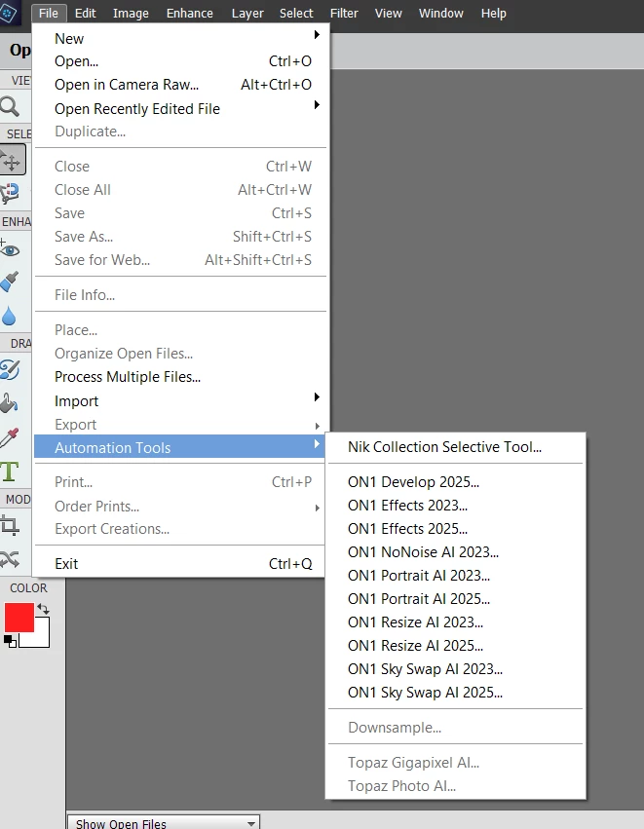This screenshot has width=644, height=829.
Task: Click the Print... menu entry
Action: click(x=181, y=481)
